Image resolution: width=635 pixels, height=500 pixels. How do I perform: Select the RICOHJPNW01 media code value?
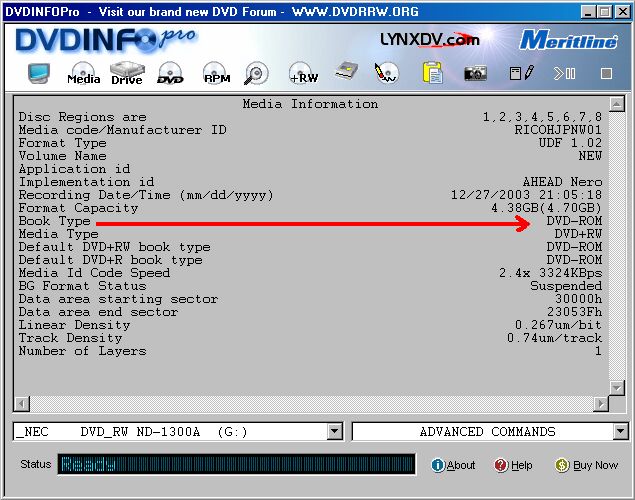click(x=558, y=130)
